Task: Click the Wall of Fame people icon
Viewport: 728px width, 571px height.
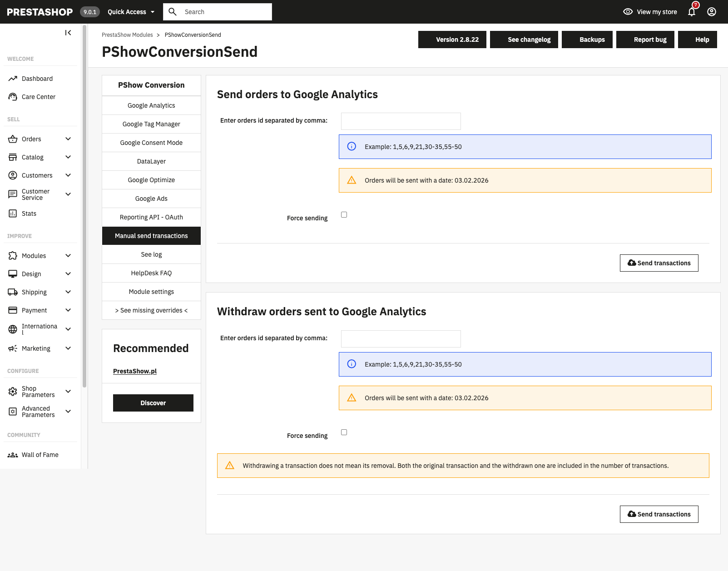Action: [13, 455]
